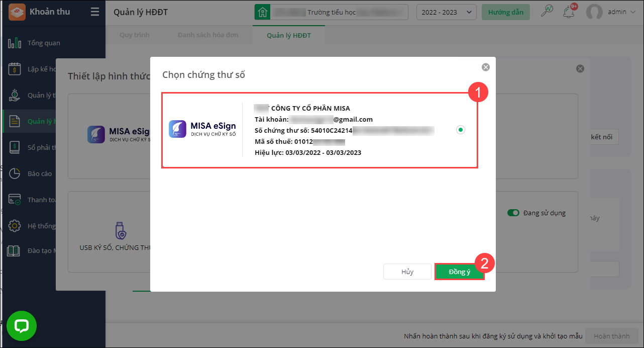Select the MISA certificate radio button
The height and width of the screenshot is (348, 644).
coord(461,130)
